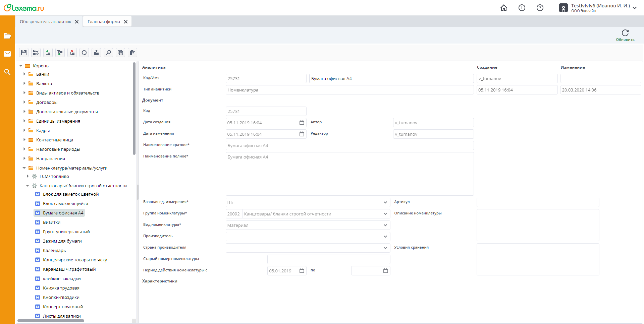The image size is (644, 324).
Task: Switch to Главная форма tab
Action: pos(104,22)
